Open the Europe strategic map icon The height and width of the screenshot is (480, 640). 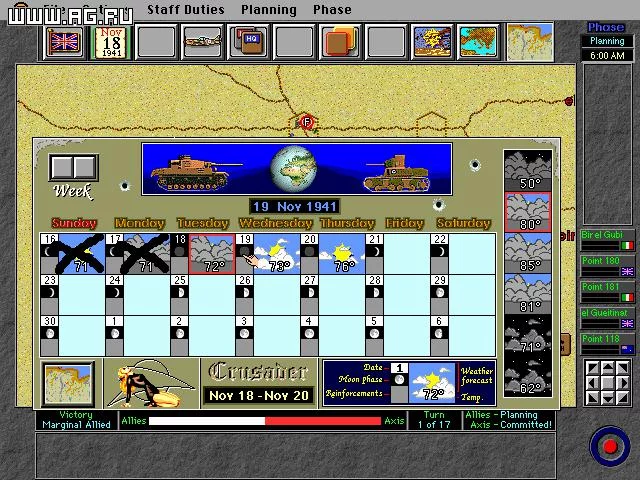478,41
